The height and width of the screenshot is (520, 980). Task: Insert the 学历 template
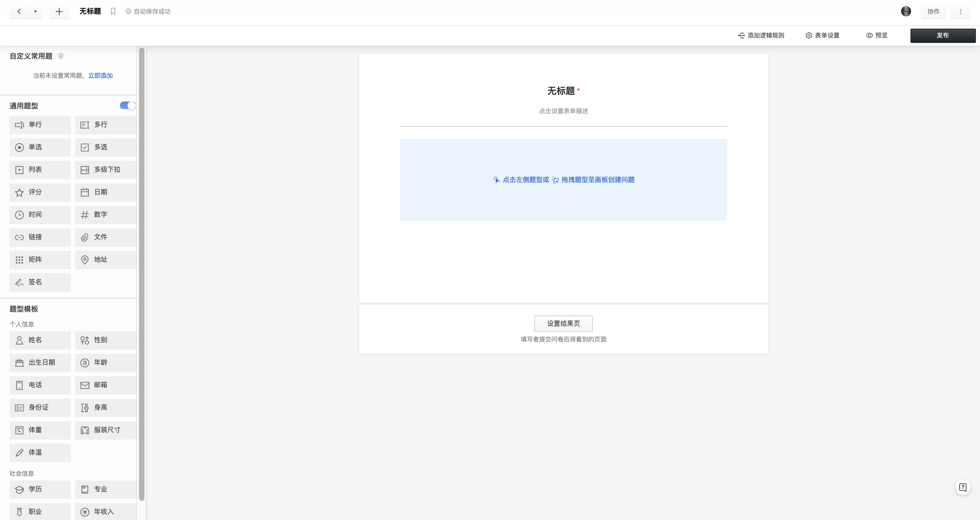point(40,489)
